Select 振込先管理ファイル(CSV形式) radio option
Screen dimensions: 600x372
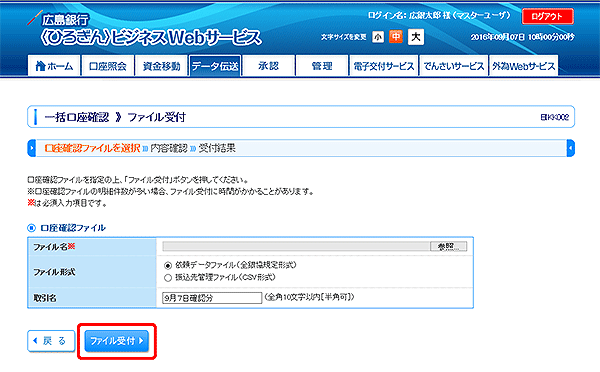pyautogui.click(x=168, y=278)
